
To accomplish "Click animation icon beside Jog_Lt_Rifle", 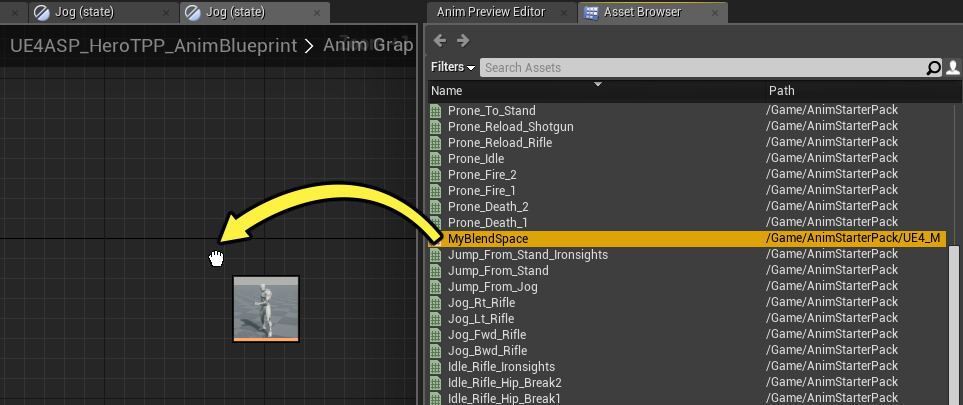I will (x=436, y=318).
